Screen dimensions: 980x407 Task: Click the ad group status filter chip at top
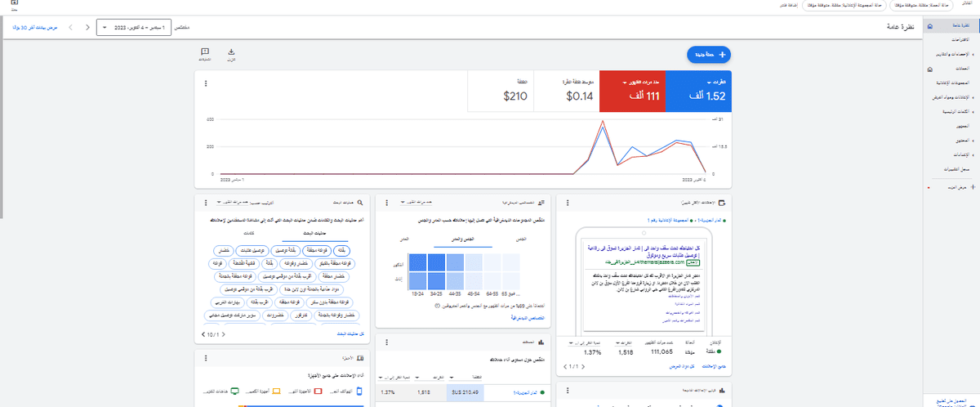pyautogui.click(x=744, y=6)
